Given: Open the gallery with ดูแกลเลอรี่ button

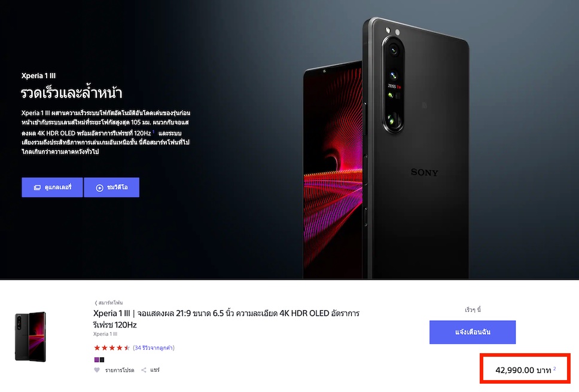Looking at the screenshot, I should click(52, 187).
